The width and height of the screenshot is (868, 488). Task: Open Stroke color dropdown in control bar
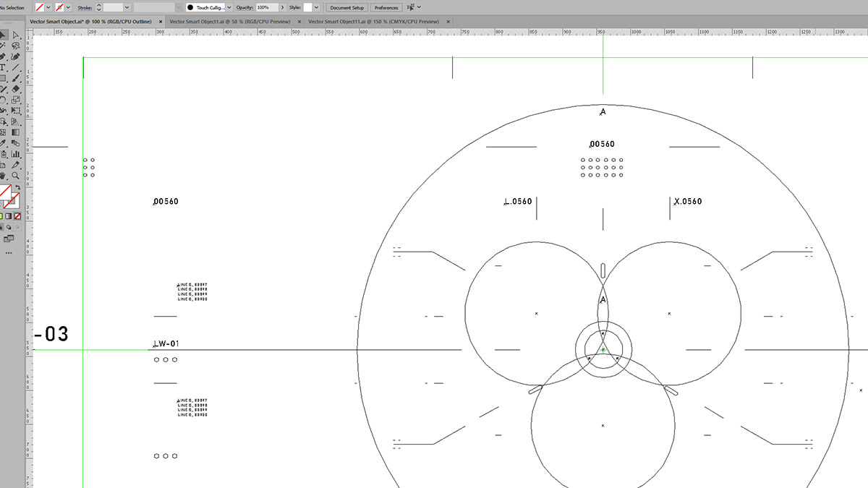point(68,7)
